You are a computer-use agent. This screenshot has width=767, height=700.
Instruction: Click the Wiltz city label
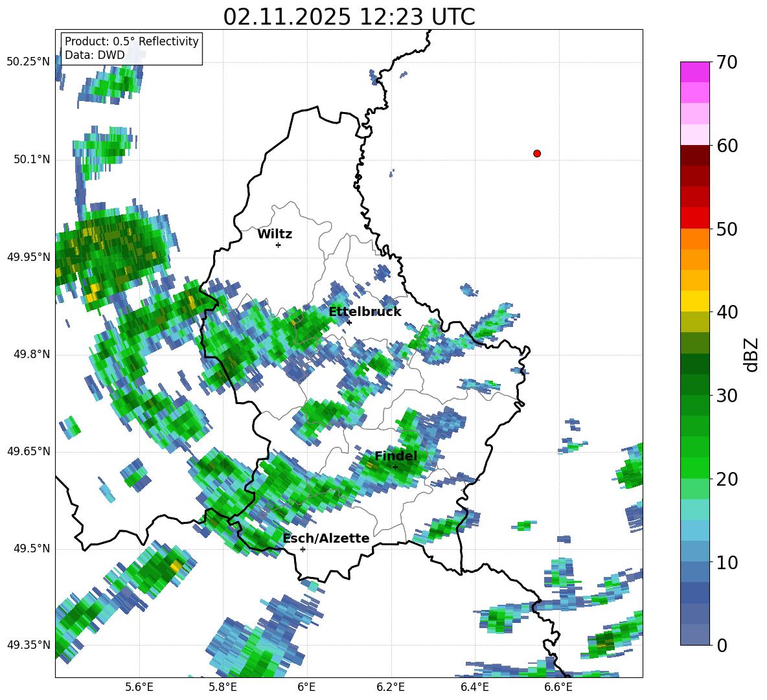(x=275, y=234)
